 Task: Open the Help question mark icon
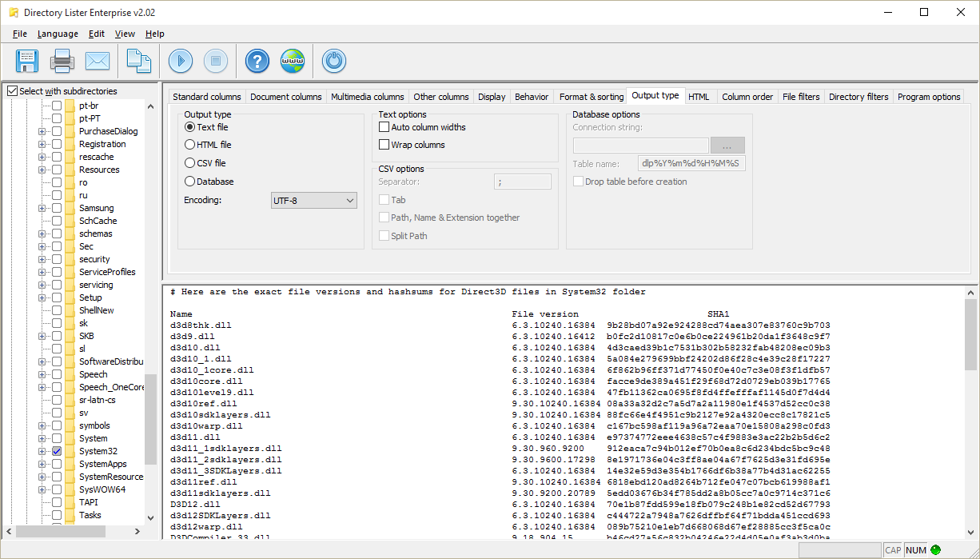[257, 61]
